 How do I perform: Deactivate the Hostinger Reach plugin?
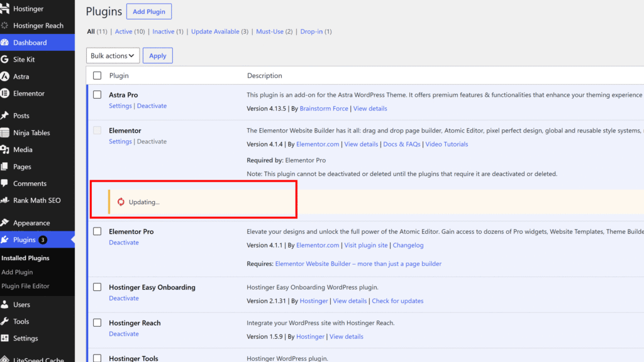coord(124,334)
